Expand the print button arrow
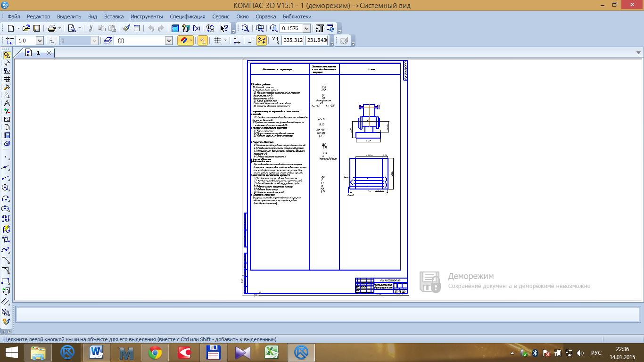The height and width of the screenshot is (362, 644). tap(59, 28)
